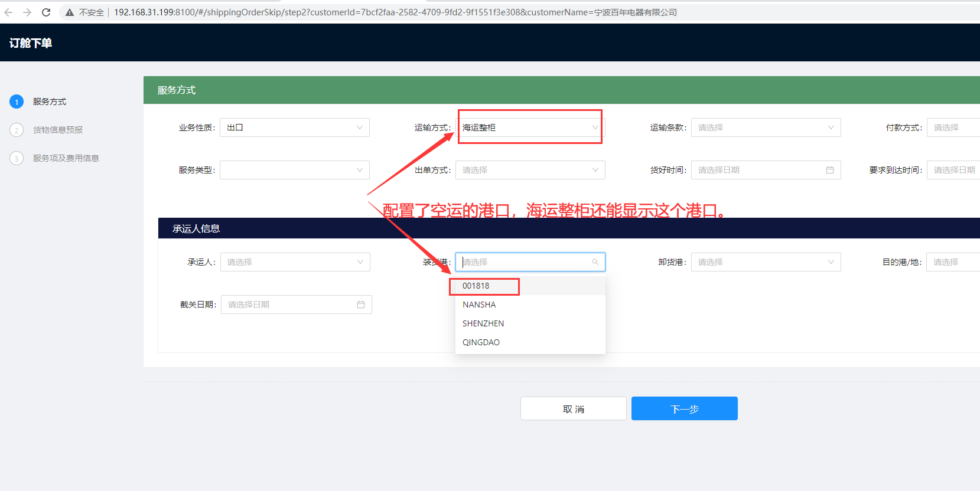The width and height of the screenshot is (980, 491).
Task: Open the 运输条款 dropdown
Action: 766,127
